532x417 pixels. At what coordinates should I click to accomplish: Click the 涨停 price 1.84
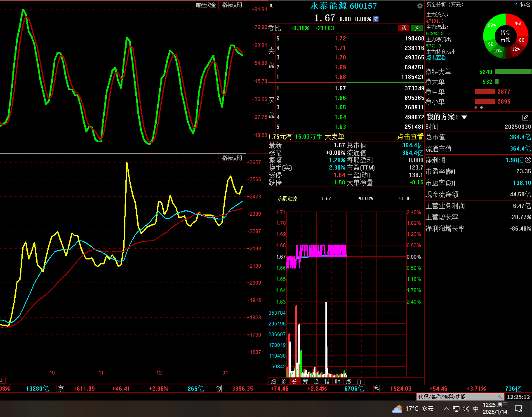pos(339,175)
